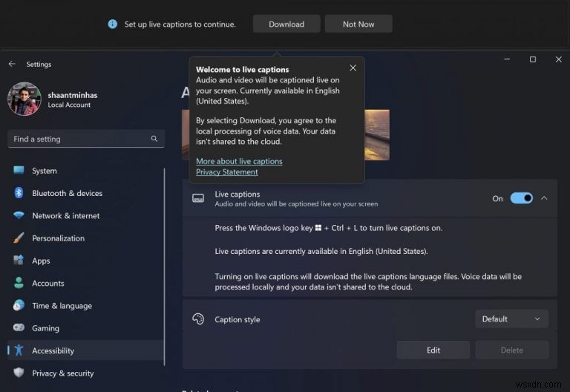Click the System monitor icon
Screen dimensions: 570x392
19,170
